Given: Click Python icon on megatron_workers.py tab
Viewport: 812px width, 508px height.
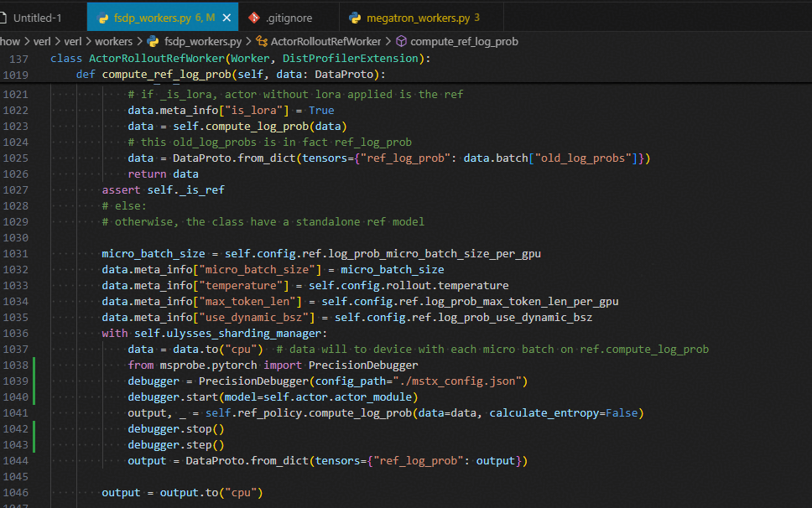Looking at the screenshot, I should tap(355, 18).
